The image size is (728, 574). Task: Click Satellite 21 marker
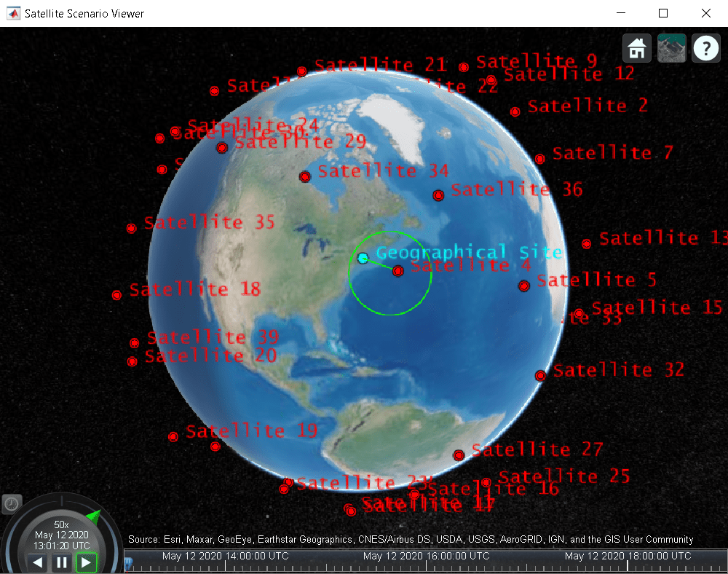click(x=302, y=71)
